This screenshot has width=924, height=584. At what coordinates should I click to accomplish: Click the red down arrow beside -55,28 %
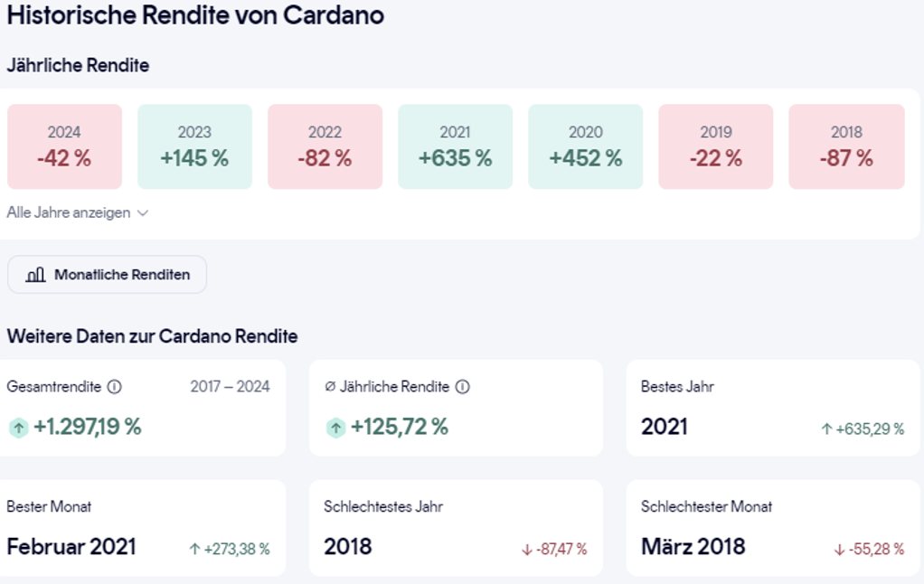coord(840,550)
